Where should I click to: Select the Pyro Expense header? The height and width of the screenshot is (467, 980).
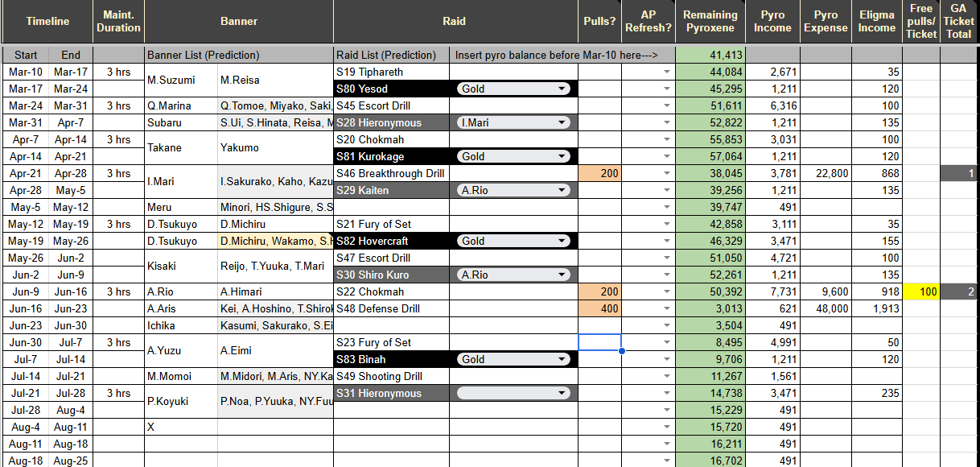click(826, 22)
